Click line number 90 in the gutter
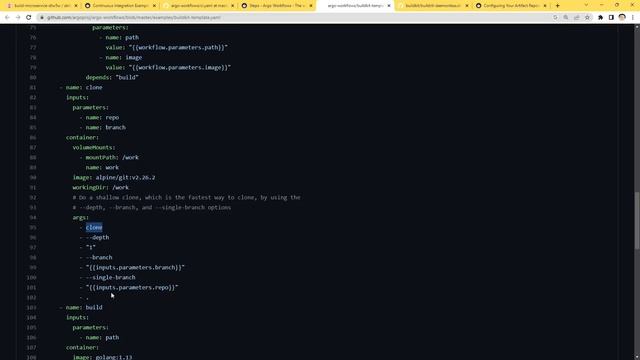 (x=33, y=178)
